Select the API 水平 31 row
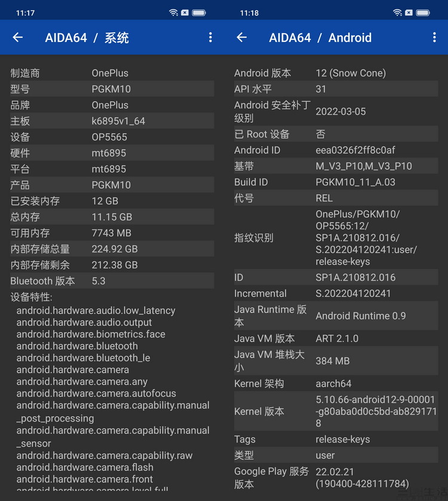Viewport: 448px width, 501px height. tap(336, 89)
